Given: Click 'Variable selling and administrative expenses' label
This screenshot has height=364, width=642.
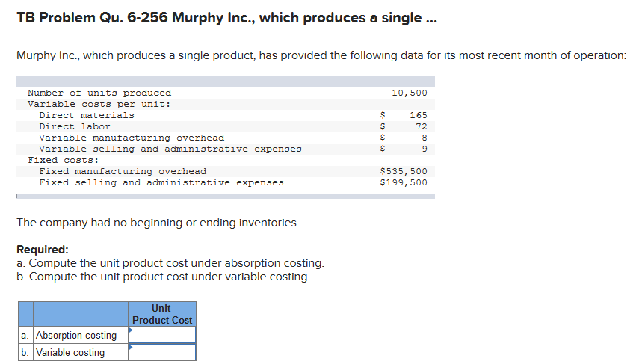Looking at the screenshot, I should pos(170,149).
